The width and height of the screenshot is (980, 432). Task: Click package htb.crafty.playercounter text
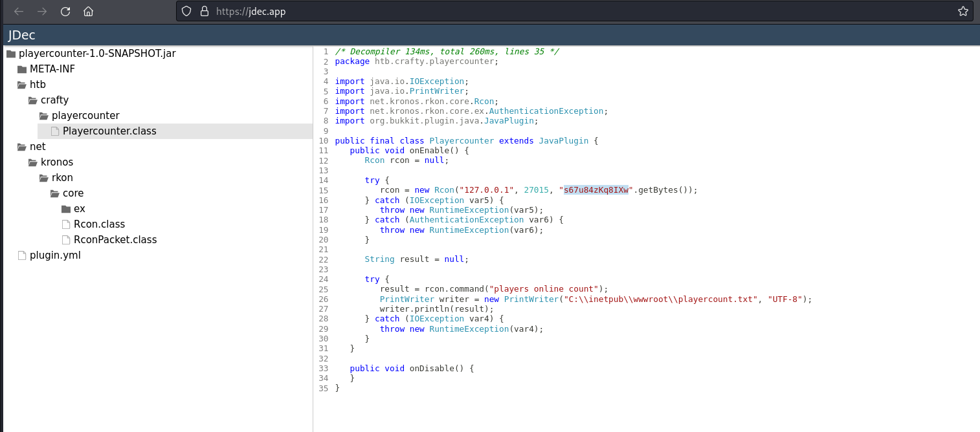pos(417,61)
